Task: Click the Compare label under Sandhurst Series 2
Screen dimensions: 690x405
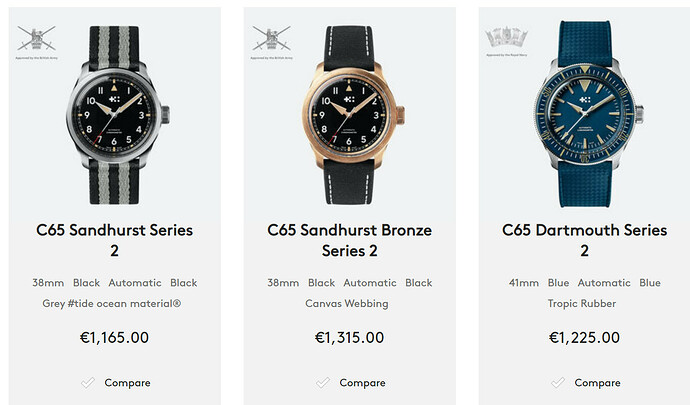Action: pos(127,383)
